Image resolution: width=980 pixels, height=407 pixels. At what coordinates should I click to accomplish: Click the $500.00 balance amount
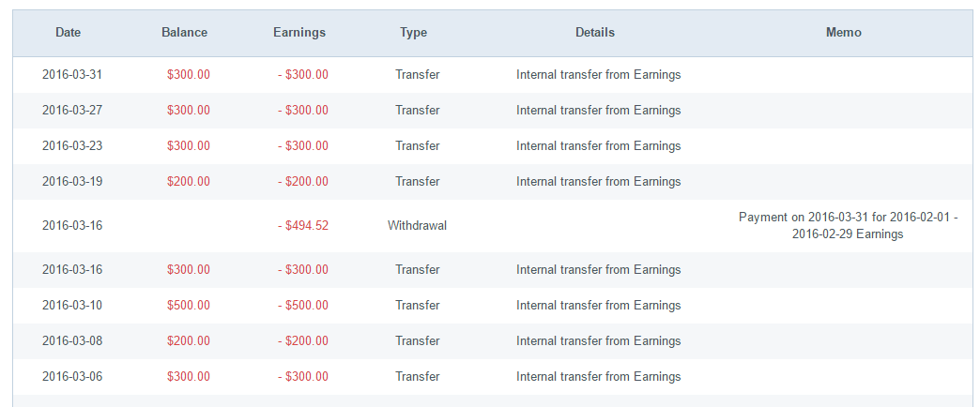tap(188, 306)
